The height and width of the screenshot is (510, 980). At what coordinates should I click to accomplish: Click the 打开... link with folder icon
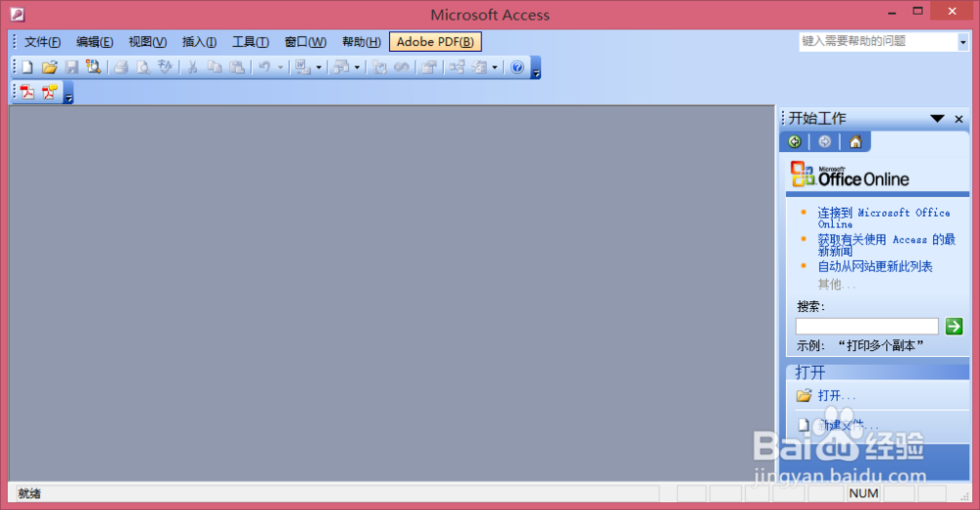826,395
